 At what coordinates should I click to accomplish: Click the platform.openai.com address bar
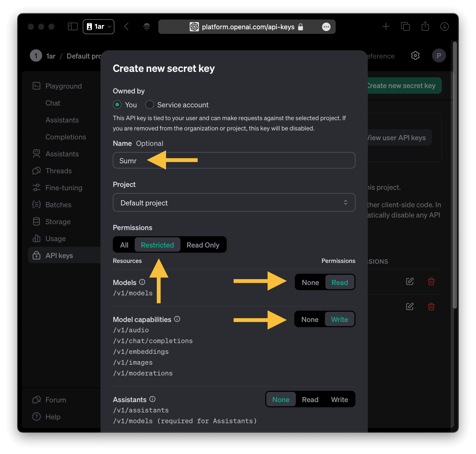click(x=247, y=27)
